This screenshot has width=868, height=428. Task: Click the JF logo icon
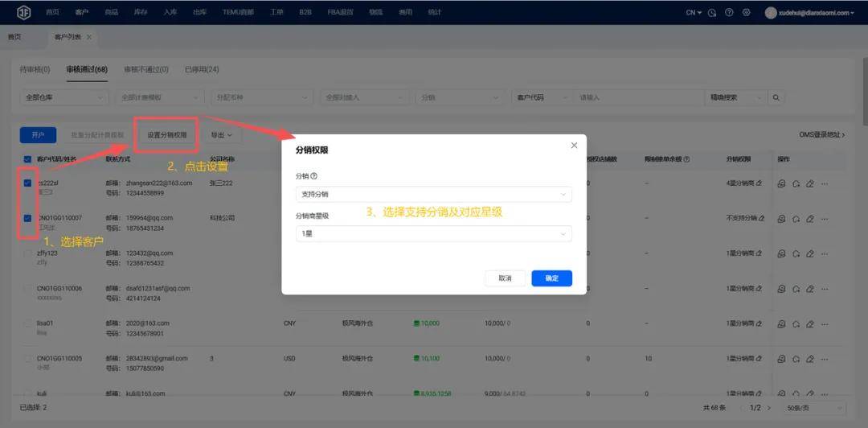point(23,12)
